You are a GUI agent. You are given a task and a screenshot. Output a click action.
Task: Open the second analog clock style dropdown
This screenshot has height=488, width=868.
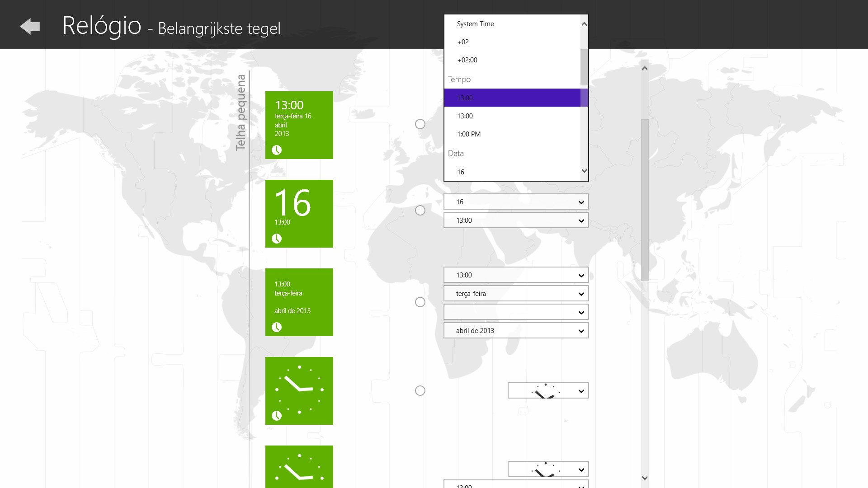(x=548, y=469)
